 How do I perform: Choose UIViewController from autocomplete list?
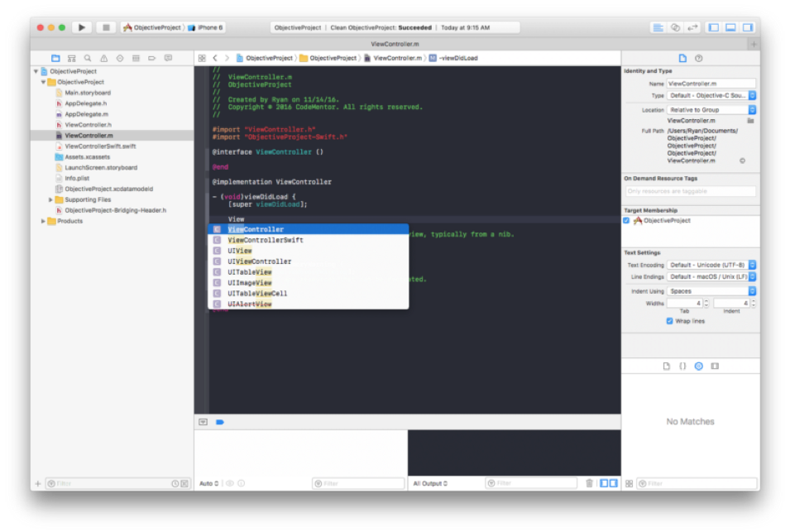point(309,261)
